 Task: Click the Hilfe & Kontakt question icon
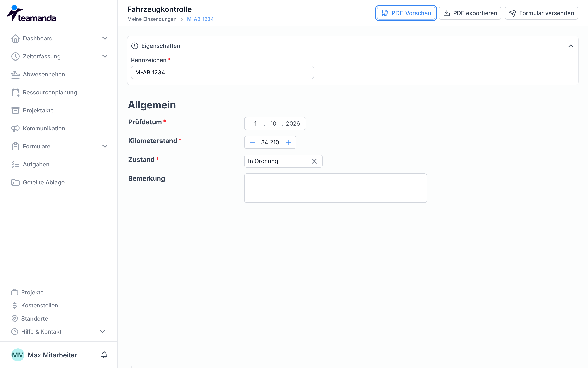[x=14, y=332]
